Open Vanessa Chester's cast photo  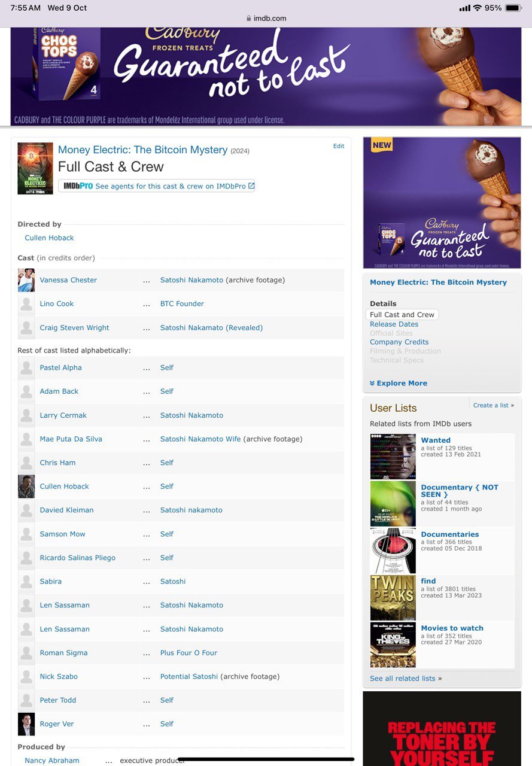coord(26,280)
